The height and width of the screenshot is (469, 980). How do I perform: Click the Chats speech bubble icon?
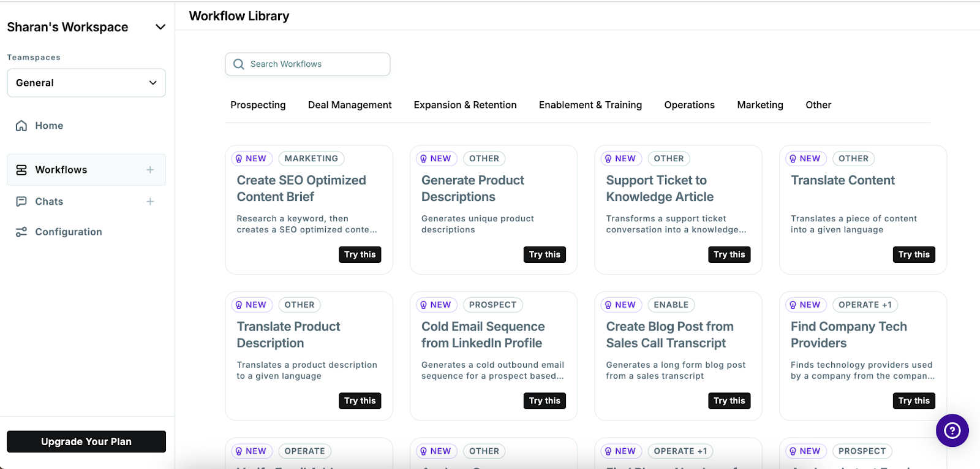[21, 202]
